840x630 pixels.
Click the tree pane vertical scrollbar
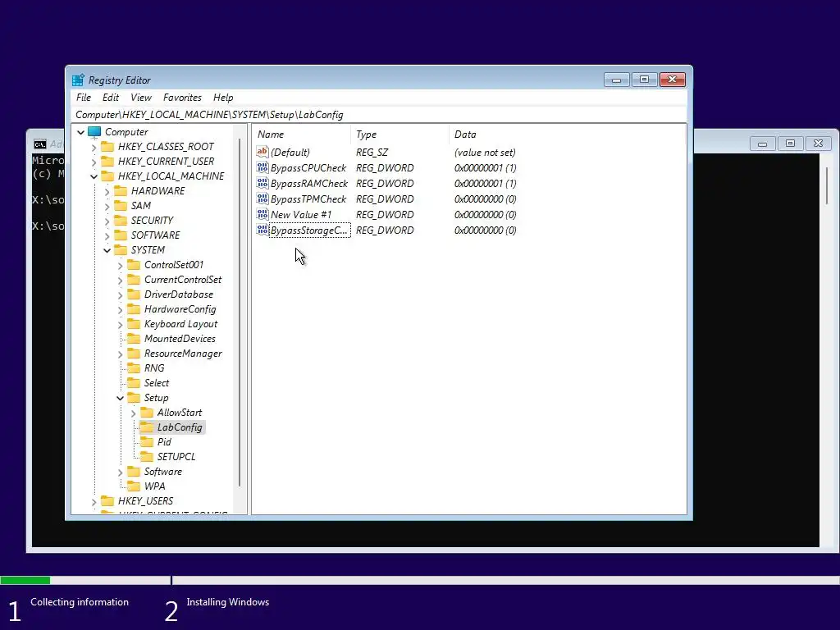pyautogui.click(x=240, y=313)
